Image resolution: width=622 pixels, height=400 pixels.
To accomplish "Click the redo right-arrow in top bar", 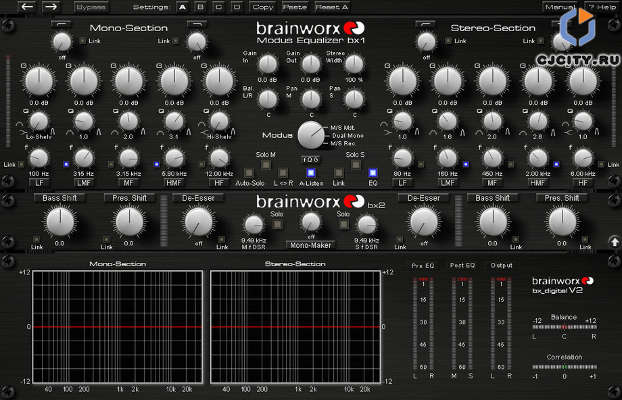I will (x=51, y=7).
